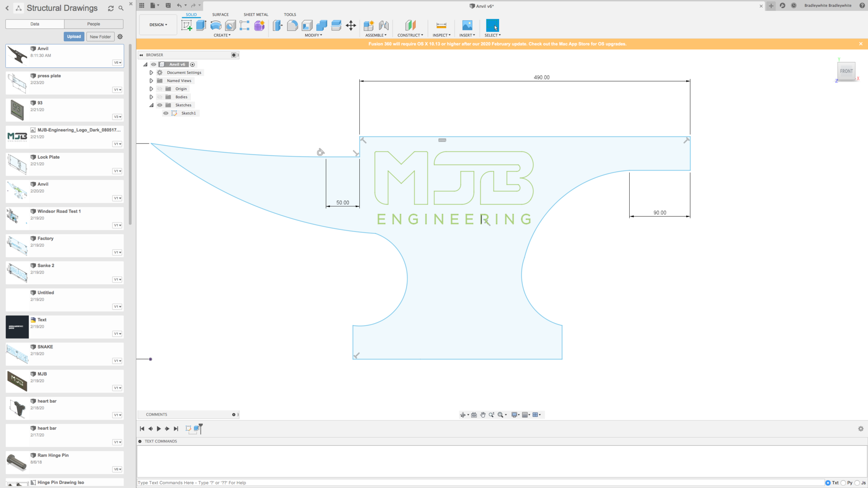
Task: Select the Extrude tool
Action: [x=201, y=26]
